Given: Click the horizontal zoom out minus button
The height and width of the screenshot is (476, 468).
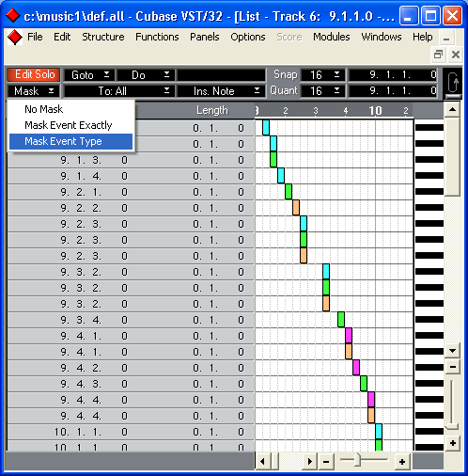Looking at the screenshot, I should point(326,462).
